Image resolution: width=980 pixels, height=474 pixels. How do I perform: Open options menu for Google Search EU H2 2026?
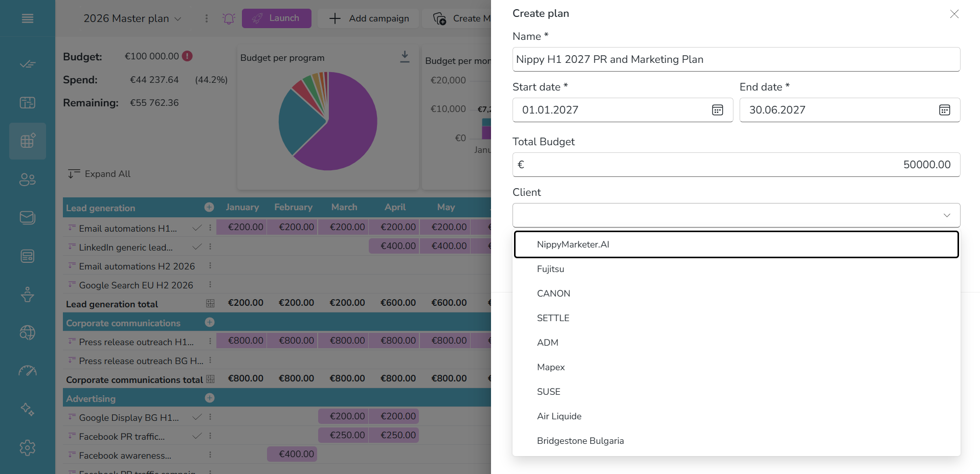210,285
